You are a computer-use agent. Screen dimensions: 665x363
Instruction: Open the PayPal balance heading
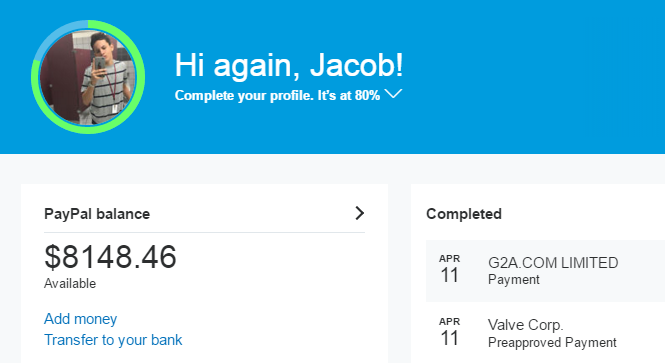[97, 214]
